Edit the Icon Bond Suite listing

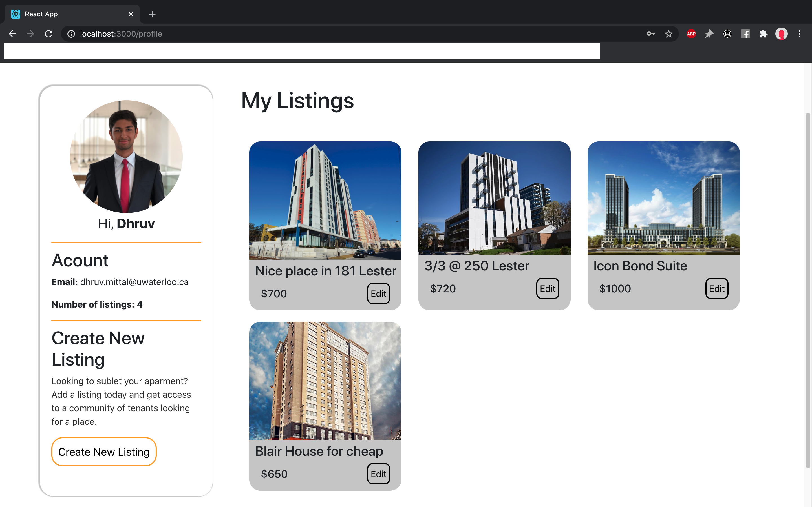(716, 289)
